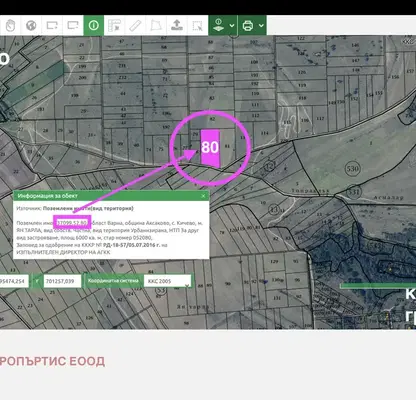Click bold text РД-18-57/05.07.2016 in popup

(131, 245)
